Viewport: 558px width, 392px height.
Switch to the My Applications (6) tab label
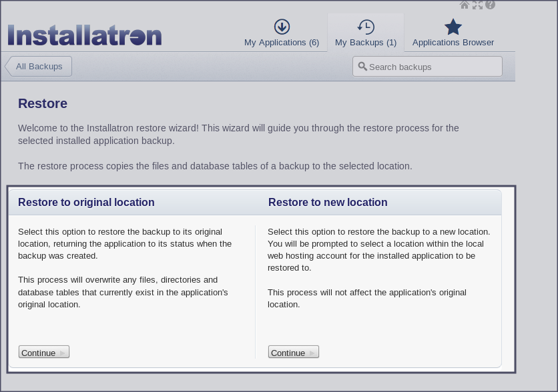[282, 43]
